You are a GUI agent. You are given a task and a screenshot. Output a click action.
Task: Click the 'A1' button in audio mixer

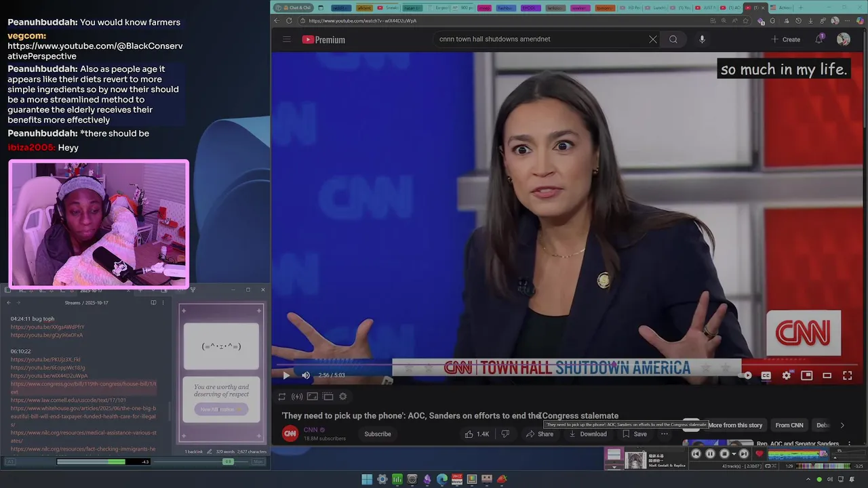click(x=10, y=462)
